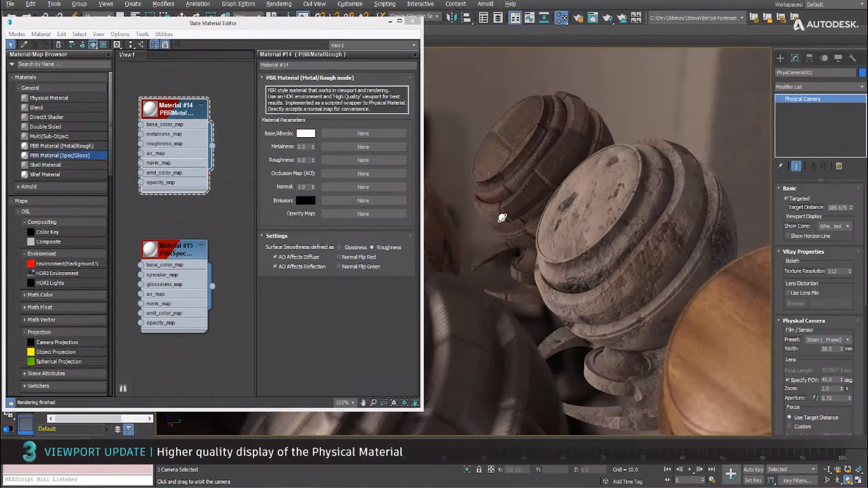Collapse the Materials group in browser
868x488 pixels.
point(12,78)
